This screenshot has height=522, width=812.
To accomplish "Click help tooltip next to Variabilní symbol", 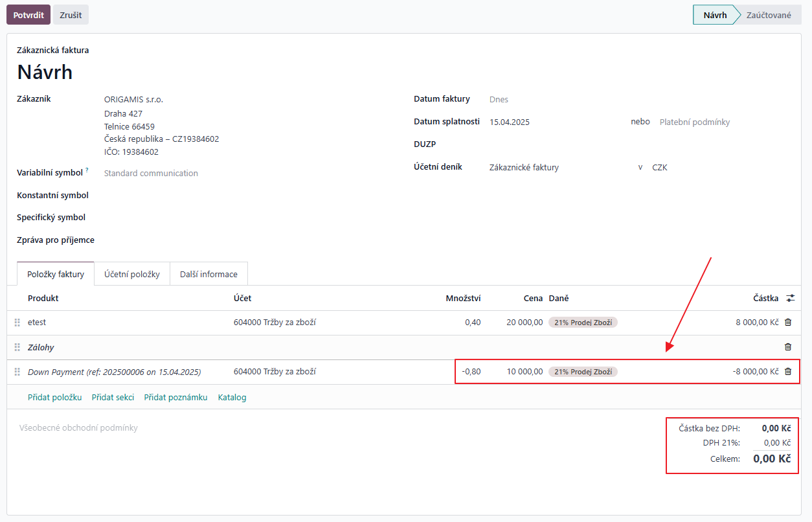I will pyautogui.click(x=87, y=170).
